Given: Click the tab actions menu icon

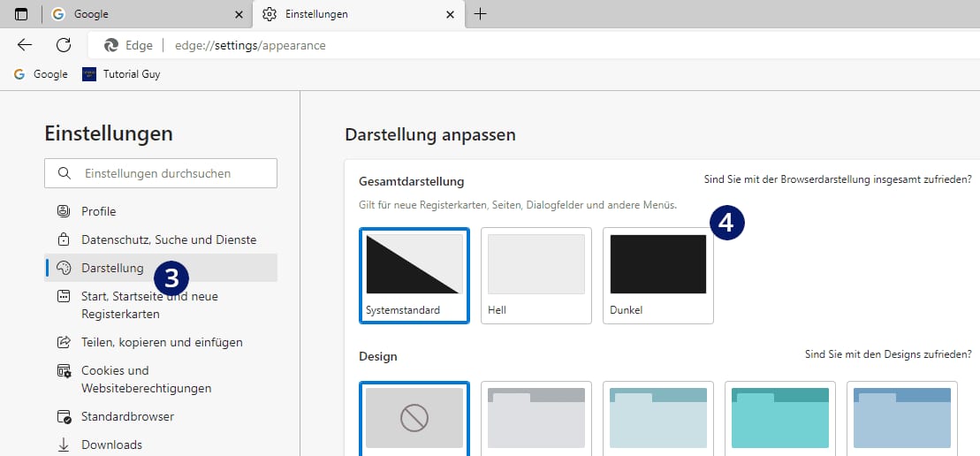Looking at the screenshot, I should 21,14.
